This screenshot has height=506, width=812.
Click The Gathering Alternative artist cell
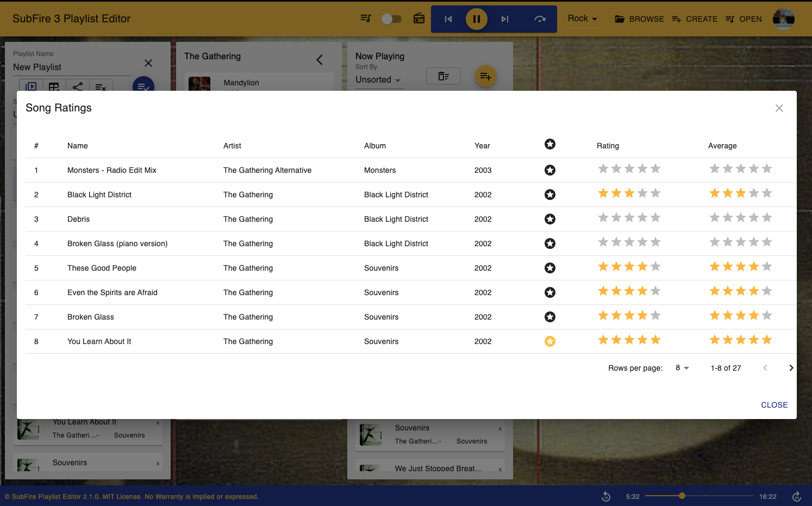click(267, 170)
